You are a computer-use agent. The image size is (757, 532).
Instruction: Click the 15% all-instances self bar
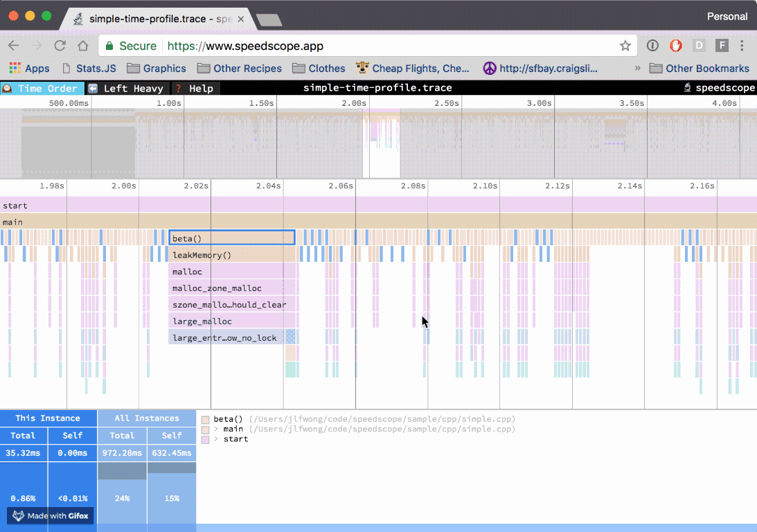(172, 497)
